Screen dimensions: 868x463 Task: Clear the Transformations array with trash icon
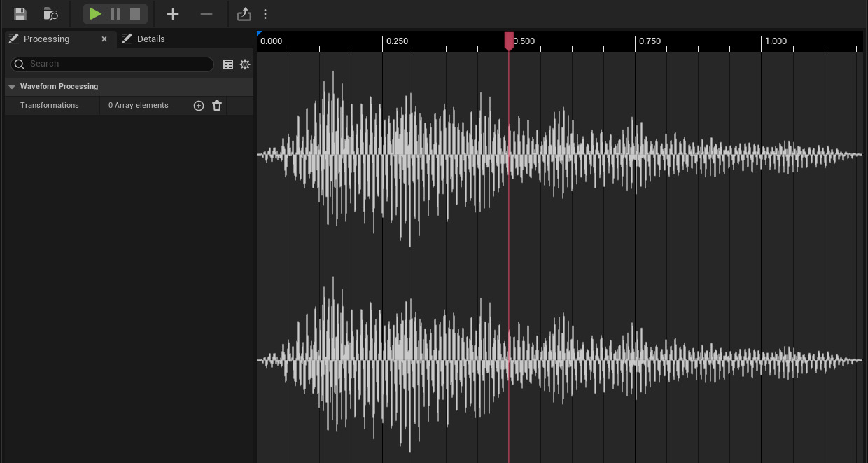point(216,105)
